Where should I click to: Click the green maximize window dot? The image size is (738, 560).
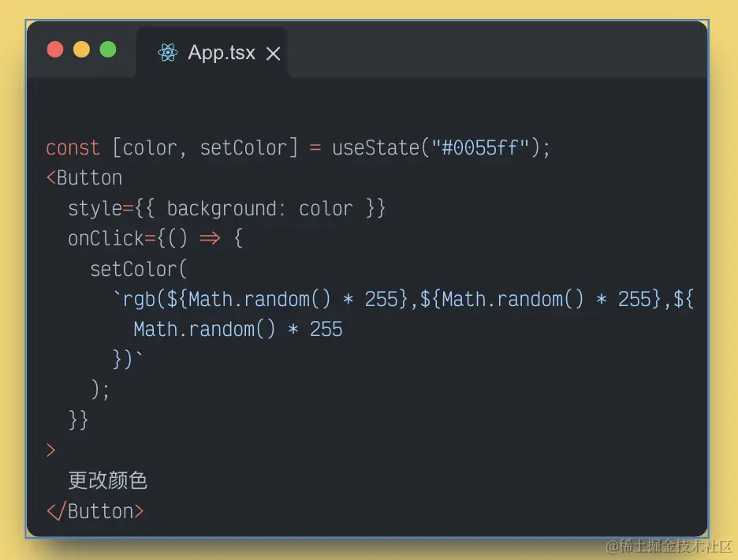108,50
